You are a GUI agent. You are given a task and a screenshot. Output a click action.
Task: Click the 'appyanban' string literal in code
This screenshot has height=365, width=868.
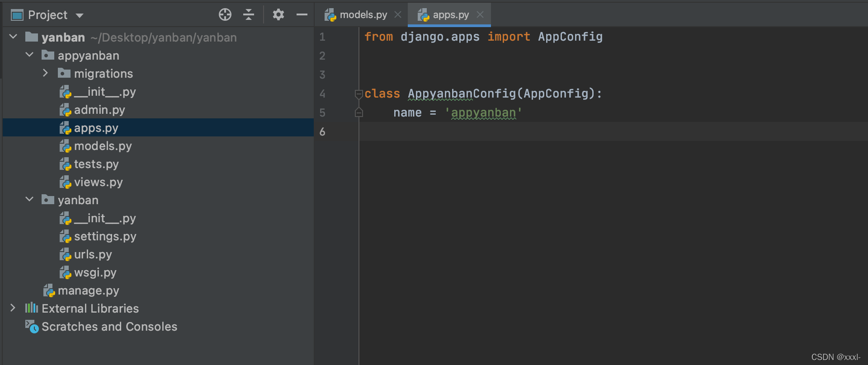tap(484, 112)
